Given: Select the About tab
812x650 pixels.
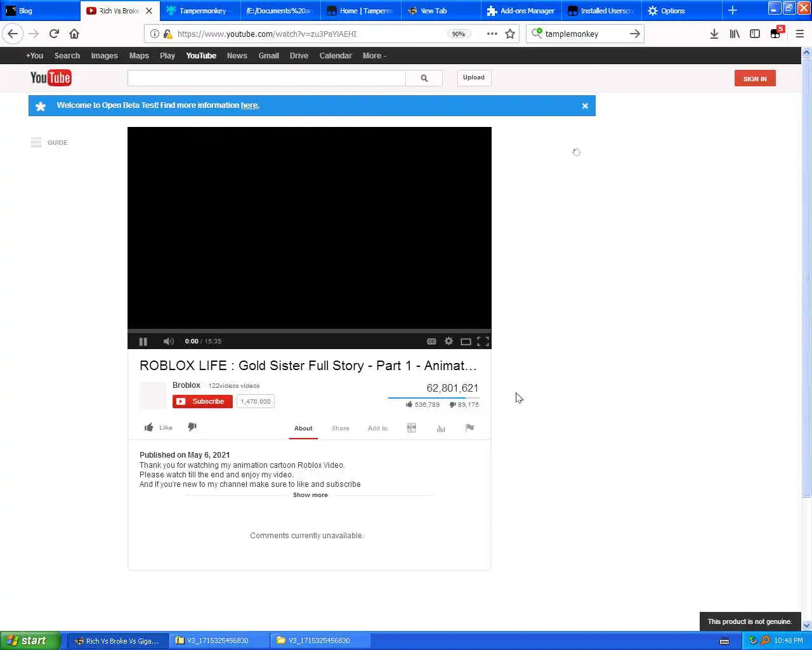Looking at the screenshot, I should 303,428.
